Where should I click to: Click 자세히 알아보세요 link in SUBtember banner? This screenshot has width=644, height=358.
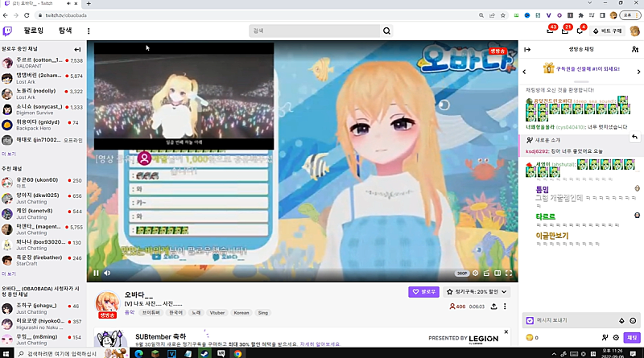[320, 344]
